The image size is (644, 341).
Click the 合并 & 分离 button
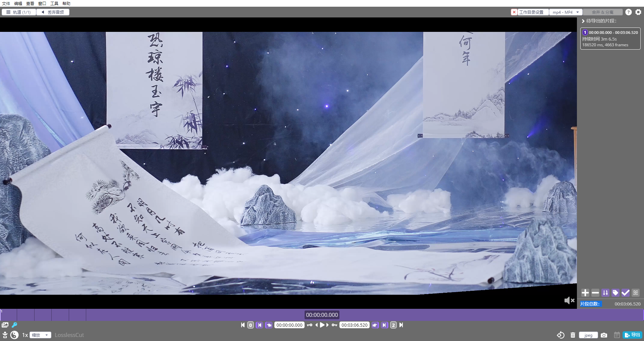click(x=602, y=12)
